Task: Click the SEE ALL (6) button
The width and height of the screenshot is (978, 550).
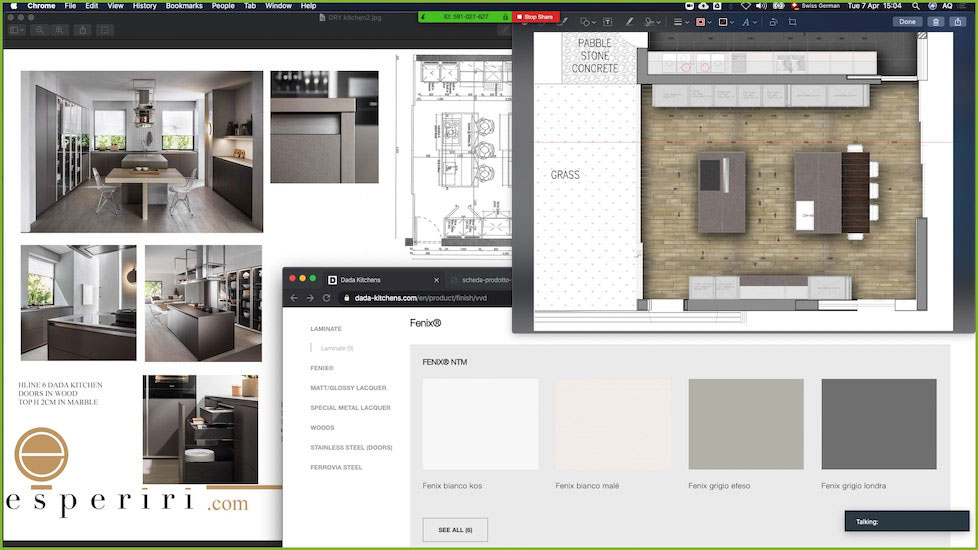Action: tap(455, 529)
